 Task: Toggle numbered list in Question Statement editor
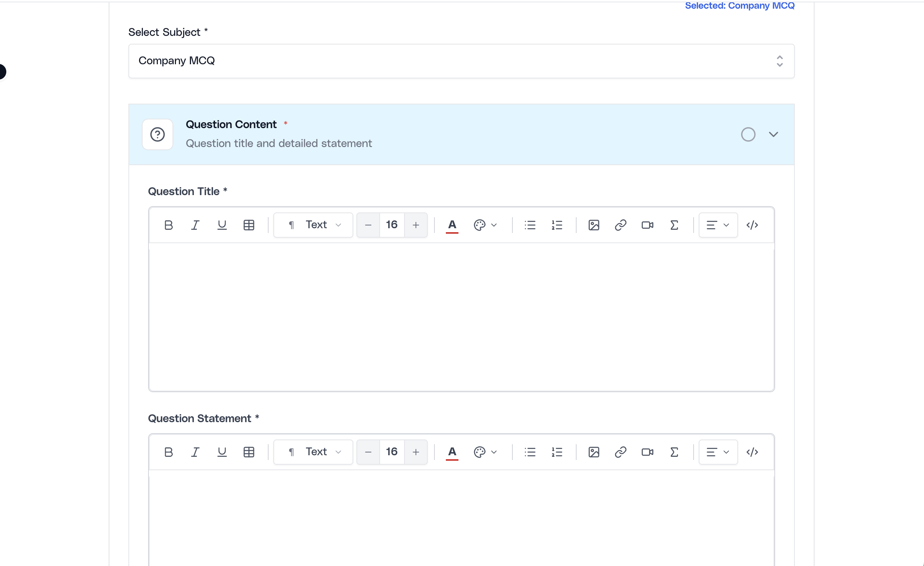pos(557,452)
